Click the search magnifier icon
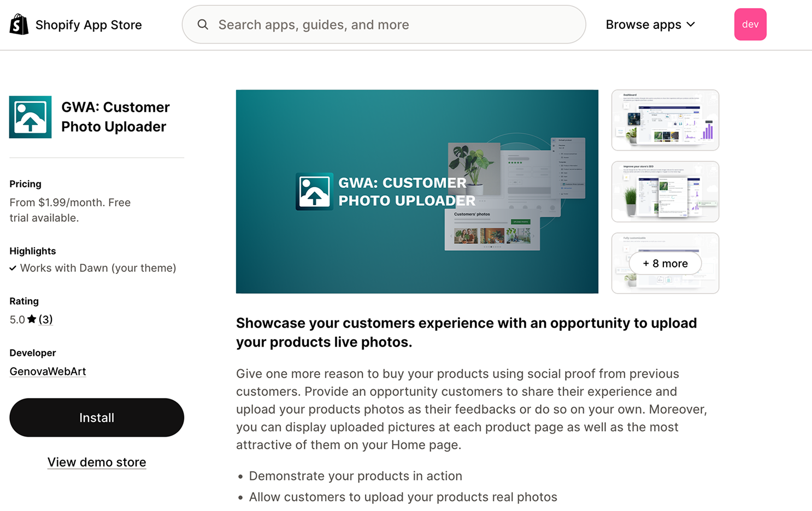 pos(203,25)
